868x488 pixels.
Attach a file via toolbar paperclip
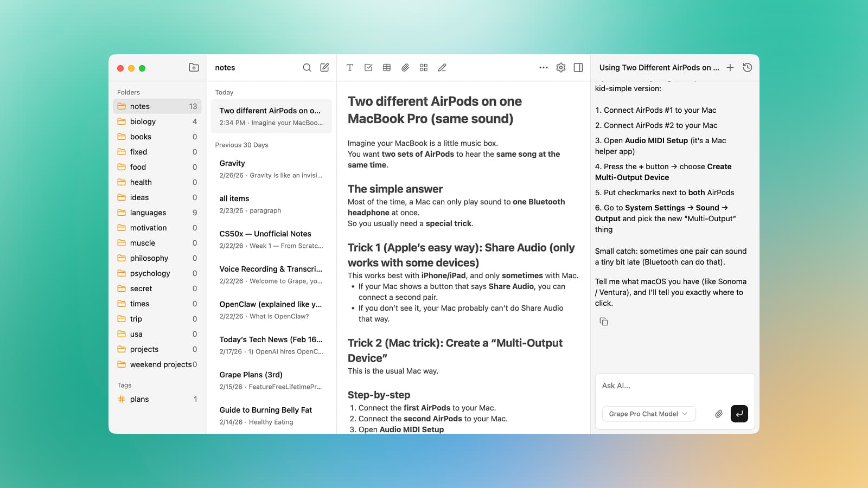[x=405, y=68]
